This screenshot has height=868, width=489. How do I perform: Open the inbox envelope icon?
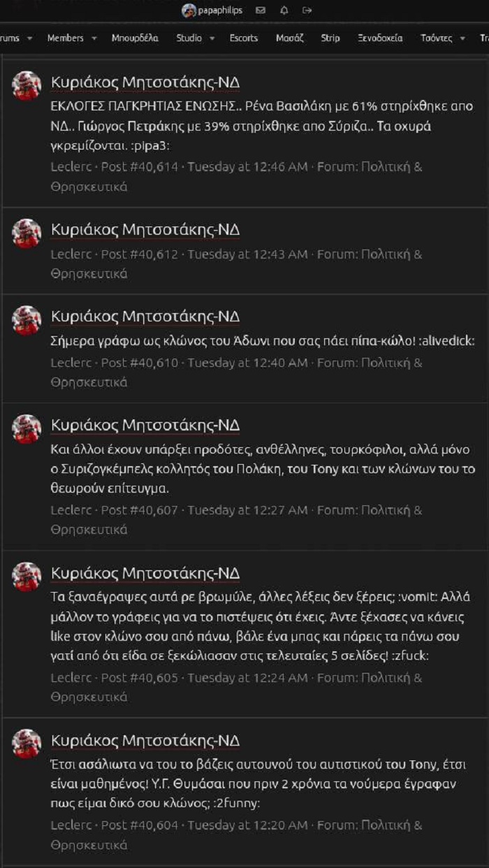261,10
